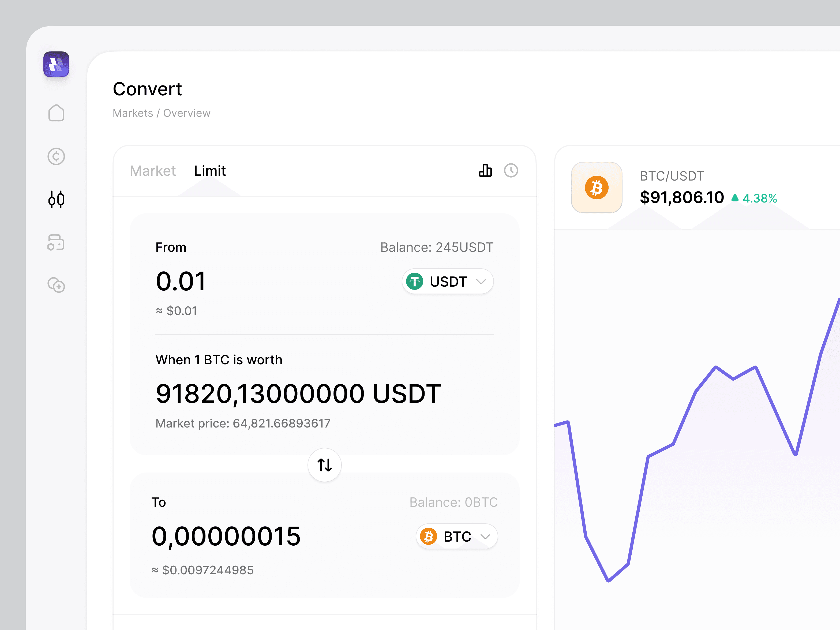Click the Balance: 245USDT label
Screen dimensions: 840x630
coord(437,247)
